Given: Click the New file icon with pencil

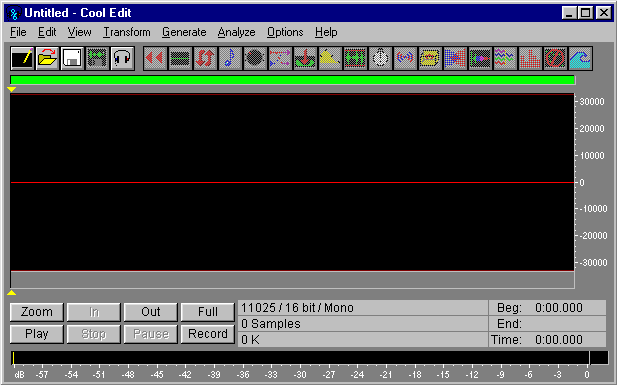Looking at the screenshot, I should pos(22,59).
